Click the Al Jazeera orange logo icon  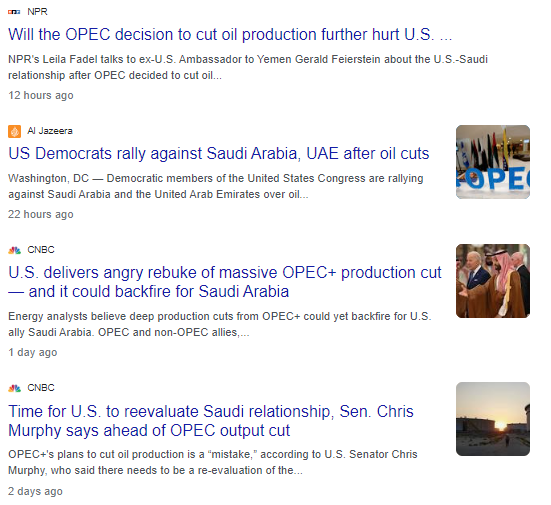tap(14, 131)
